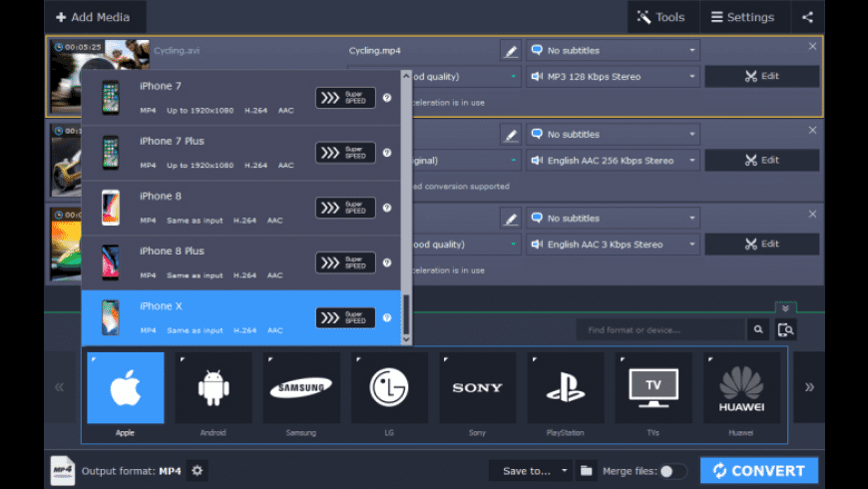Click Edit for the Cycling.mp4 file
This screenshot has width=868, height=489.
point(761,77)
